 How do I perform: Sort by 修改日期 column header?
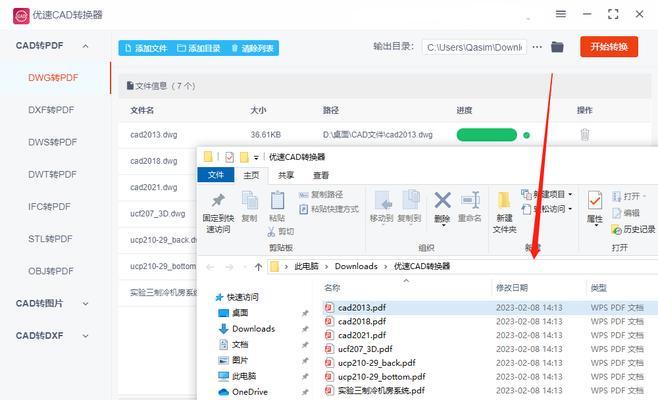click(512, 288)
